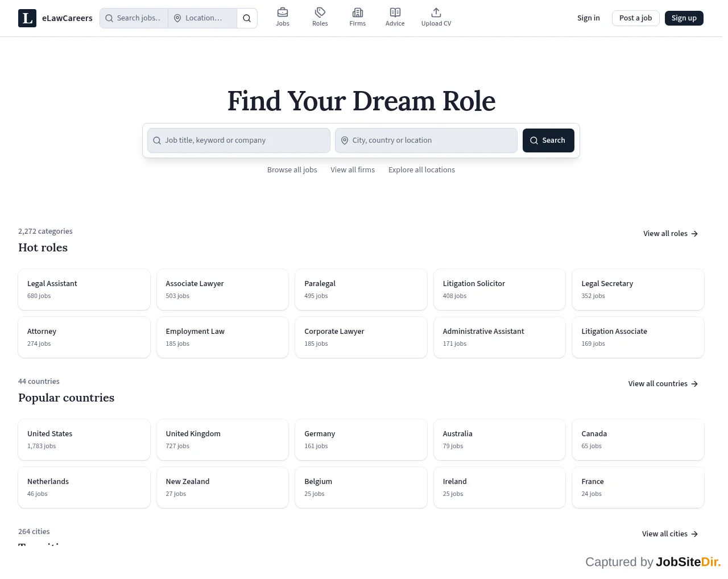Select the Upload CV icon
The image size is (728, 579).
pyautogui.click(x=436, y=13)
